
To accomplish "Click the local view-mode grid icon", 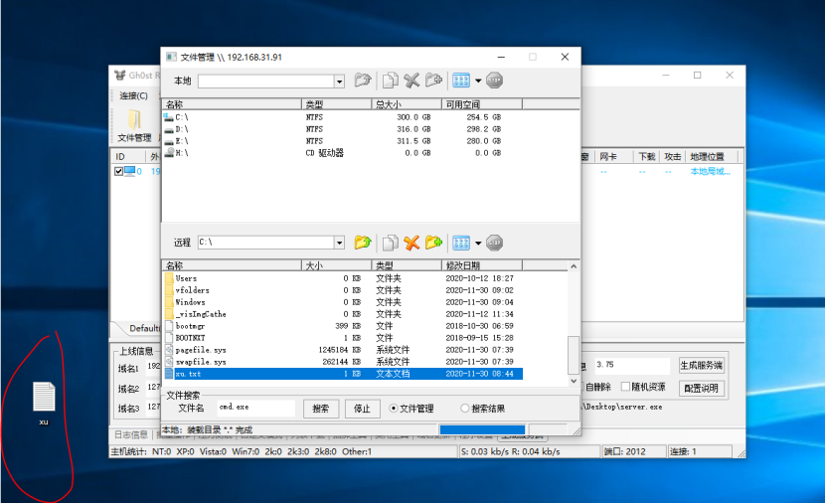I will click(x=461, y=81).
